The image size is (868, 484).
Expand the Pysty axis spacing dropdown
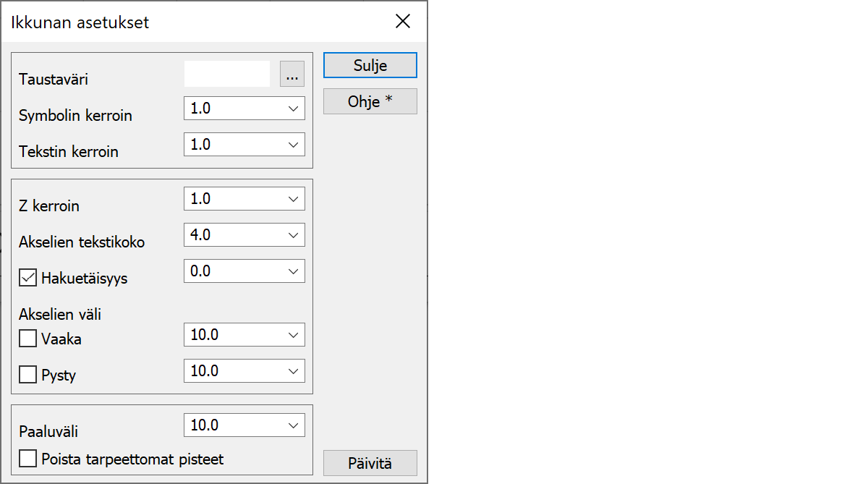(293, 371)
